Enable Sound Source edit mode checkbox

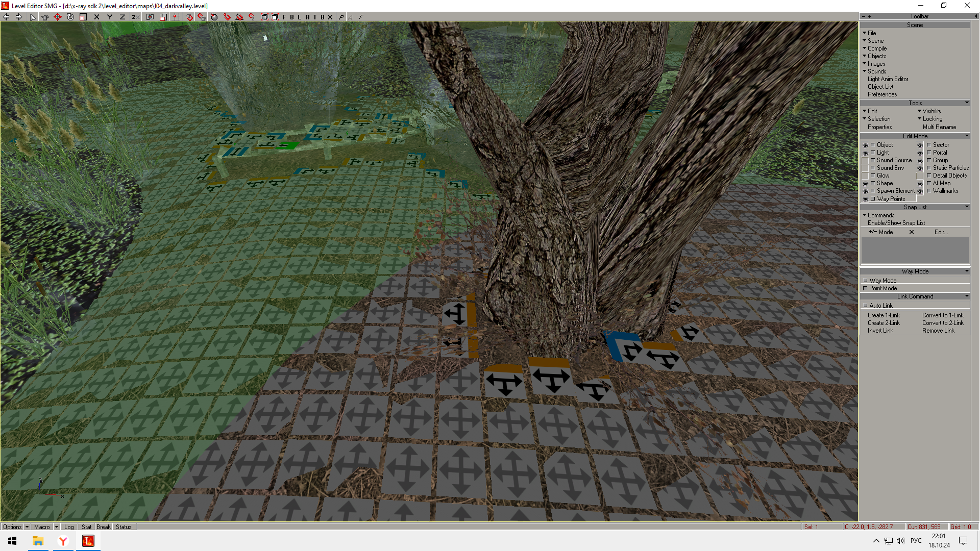[x=873, y=160]
